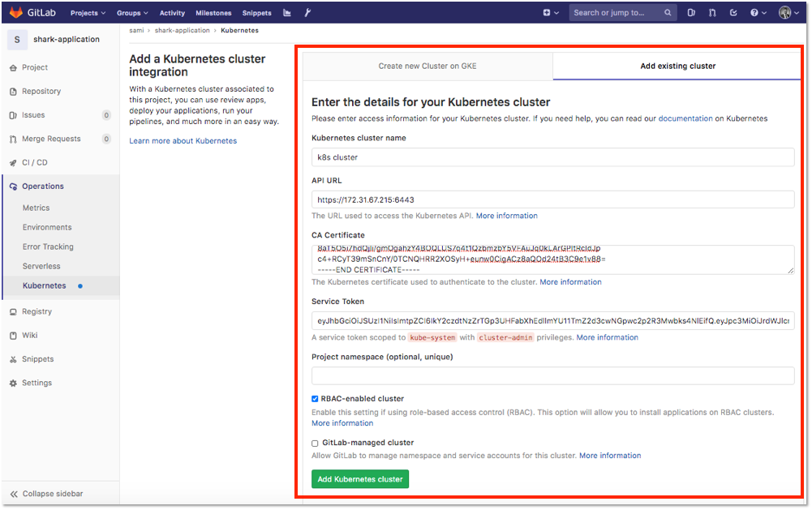Open Environments under Operations
Screen dimensions: 812x510
click(47, 228)
